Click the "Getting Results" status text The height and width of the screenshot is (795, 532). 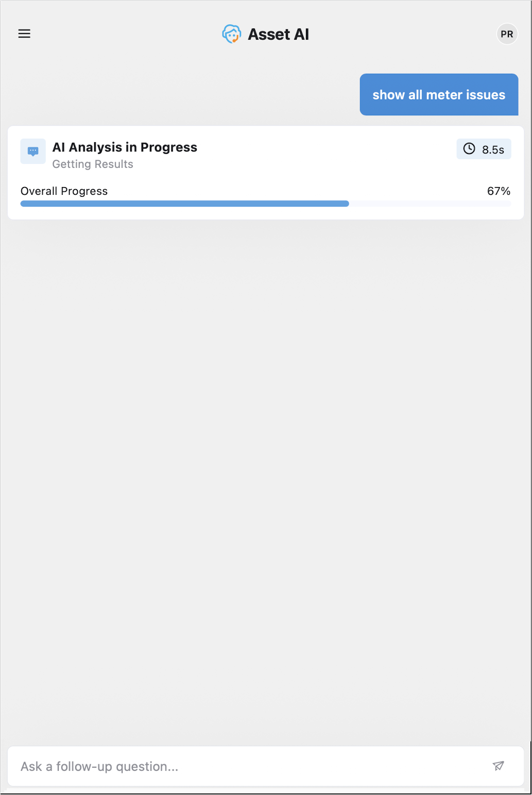point(93,164)
